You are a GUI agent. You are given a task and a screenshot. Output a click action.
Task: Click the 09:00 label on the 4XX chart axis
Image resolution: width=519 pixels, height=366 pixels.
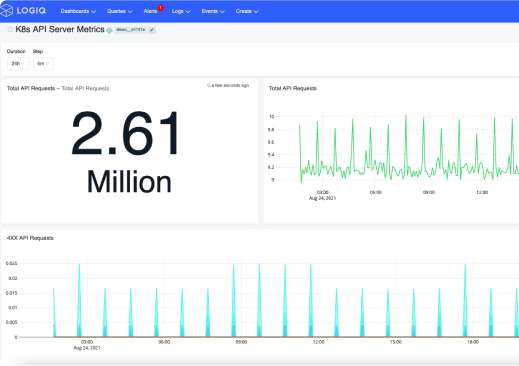click(241, 342)
